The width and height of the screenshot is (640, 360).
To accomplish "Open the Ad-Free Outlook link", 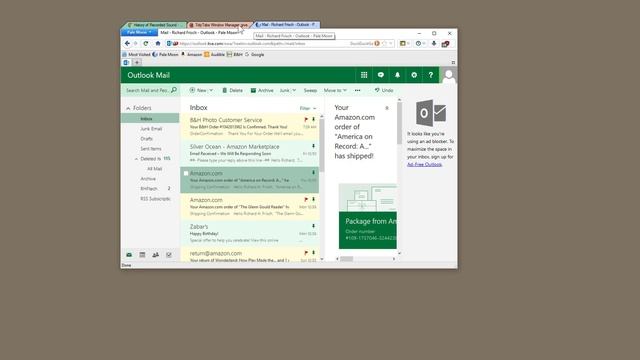I will point(424,164).
